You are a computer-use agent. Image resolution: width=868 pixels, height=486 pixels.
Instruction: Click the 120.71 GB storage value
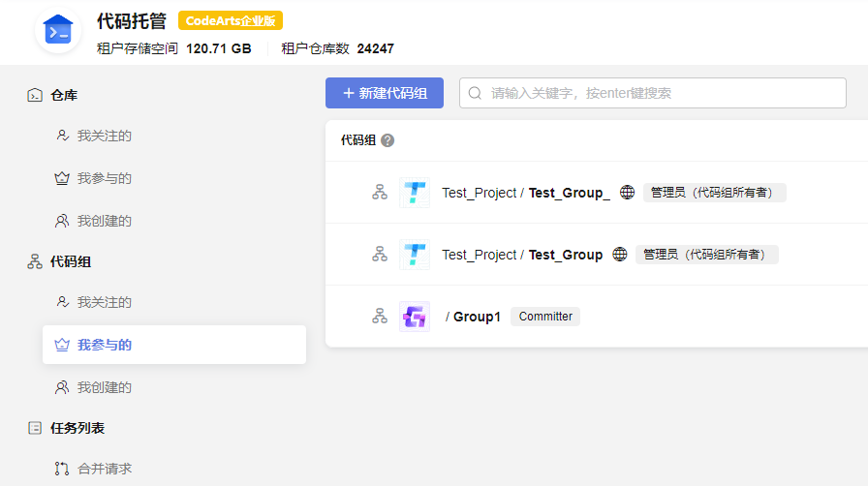pyautogui.click(x=219, y=48)
